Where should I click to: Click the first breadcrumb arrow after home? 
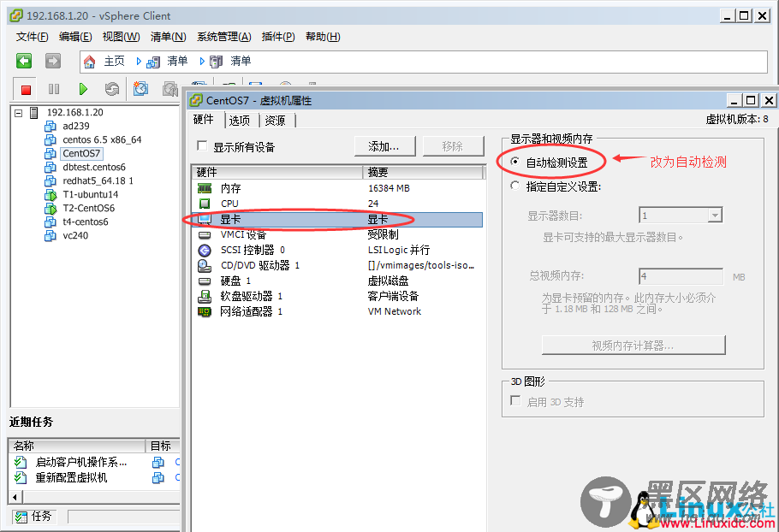139,61
